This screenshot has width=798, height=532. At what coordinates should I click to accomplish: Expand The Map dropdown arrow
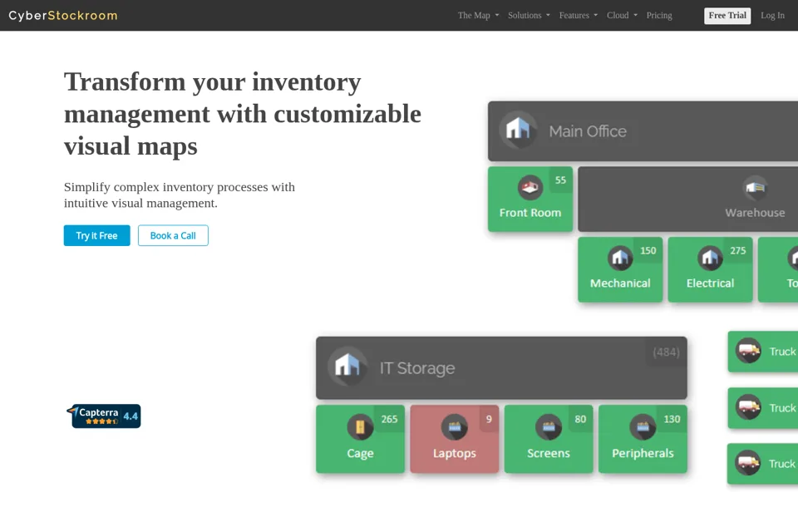(x=497, y=15)
